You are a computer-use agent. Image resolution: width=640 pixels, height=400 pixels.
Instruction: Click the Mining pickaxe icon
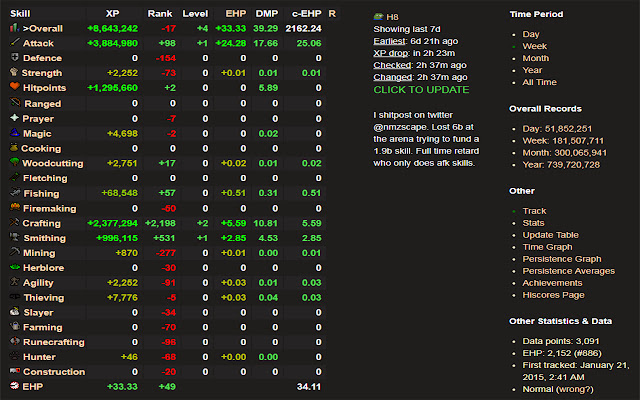[x=13, y=253]
